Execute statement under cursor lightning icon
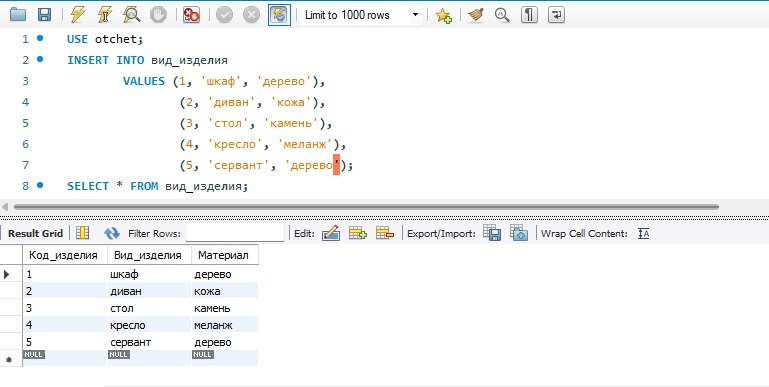769x387 pixels. click(x=104, y=15)
